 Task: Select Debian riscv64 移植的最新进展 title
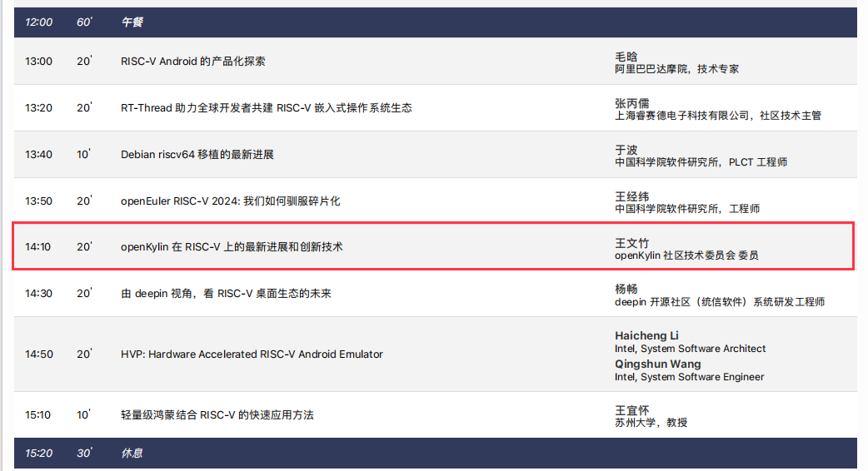pyautogui.click(x=197, y=155)
